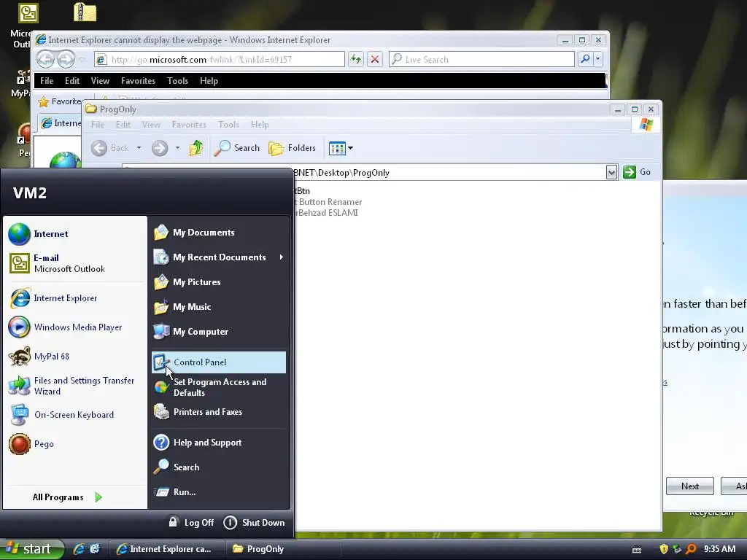
Task: Open View menu in ProgOnly window
Action: pyautogui.click(x=151, y=124)
